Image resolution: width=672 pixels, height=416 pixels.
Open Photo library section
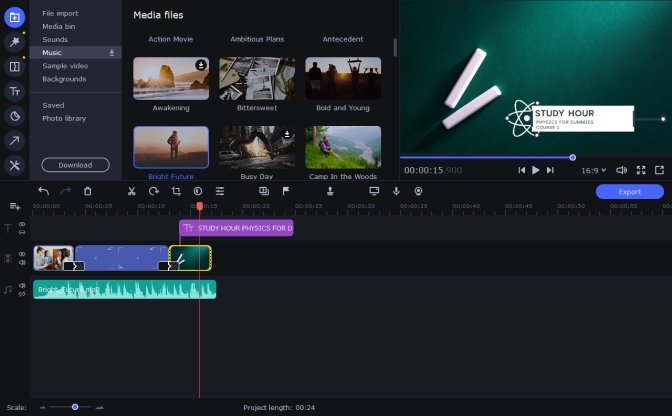64,118
